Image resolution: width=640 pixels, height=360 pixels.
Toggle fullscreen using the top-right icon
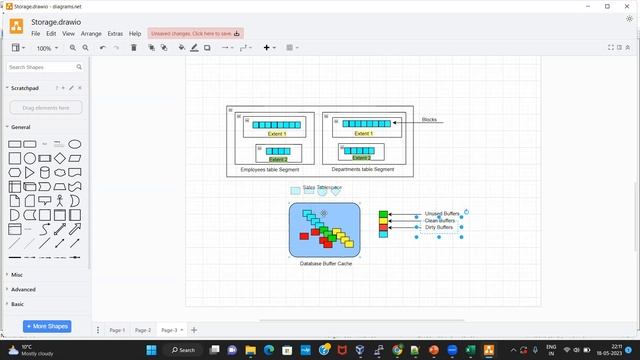611,47
